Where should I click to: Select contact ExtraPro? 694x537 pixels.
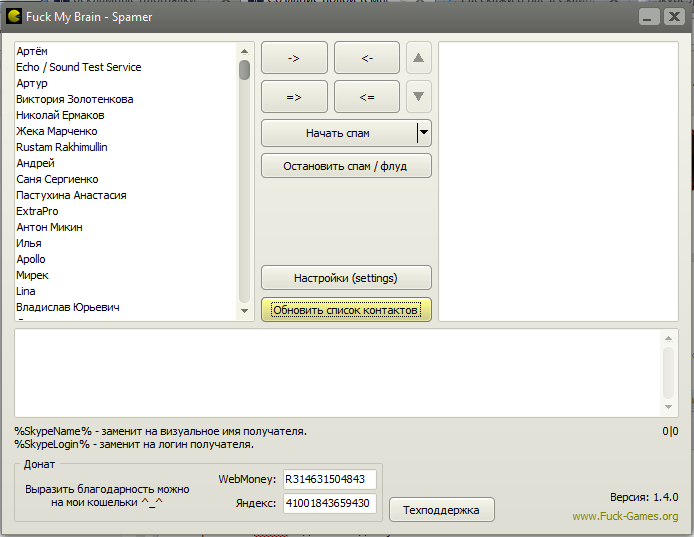[37, 211]
